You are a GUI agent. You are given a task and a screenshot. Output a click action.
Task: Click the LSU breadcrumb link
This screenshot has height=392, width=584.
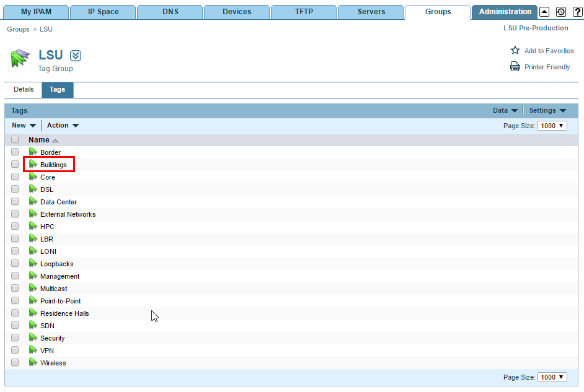tap(46, 29)
